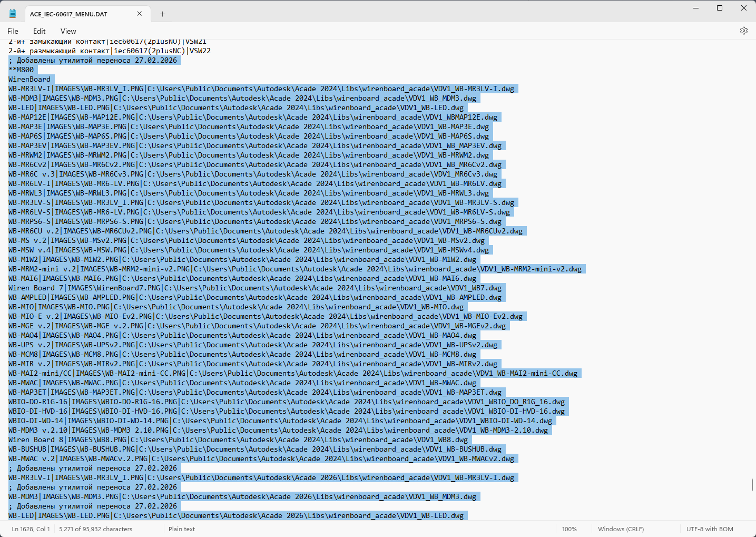Place cursor on the WirenBoard line
The height and width of the screenshot is (537, 756).
pos(30,79)
